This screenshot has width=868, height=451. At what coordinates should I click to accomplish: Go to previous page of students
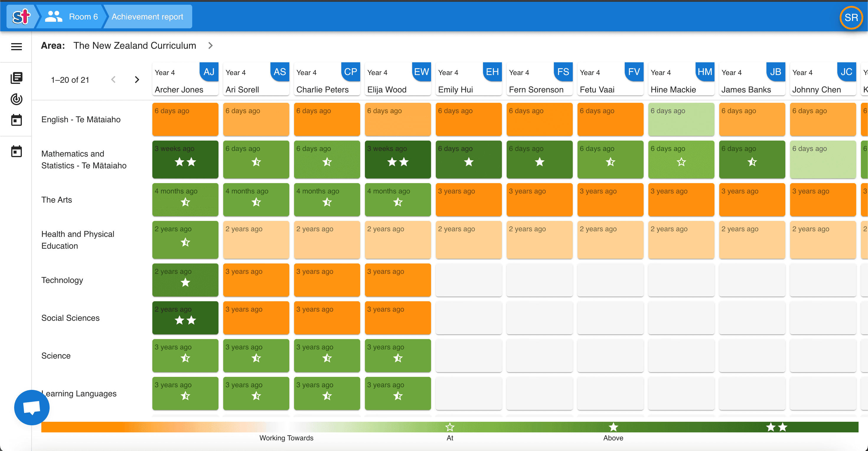(114, 80)
